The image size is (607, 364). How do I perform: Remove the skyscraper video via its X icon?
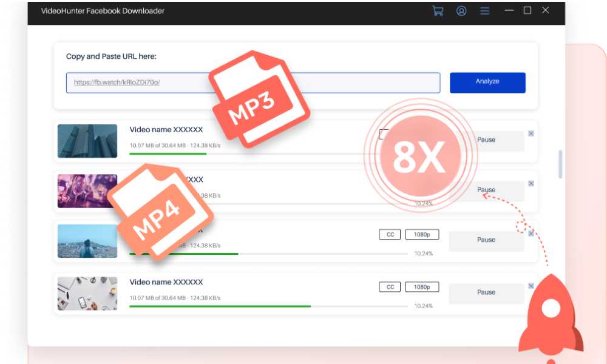click(531, 133)
